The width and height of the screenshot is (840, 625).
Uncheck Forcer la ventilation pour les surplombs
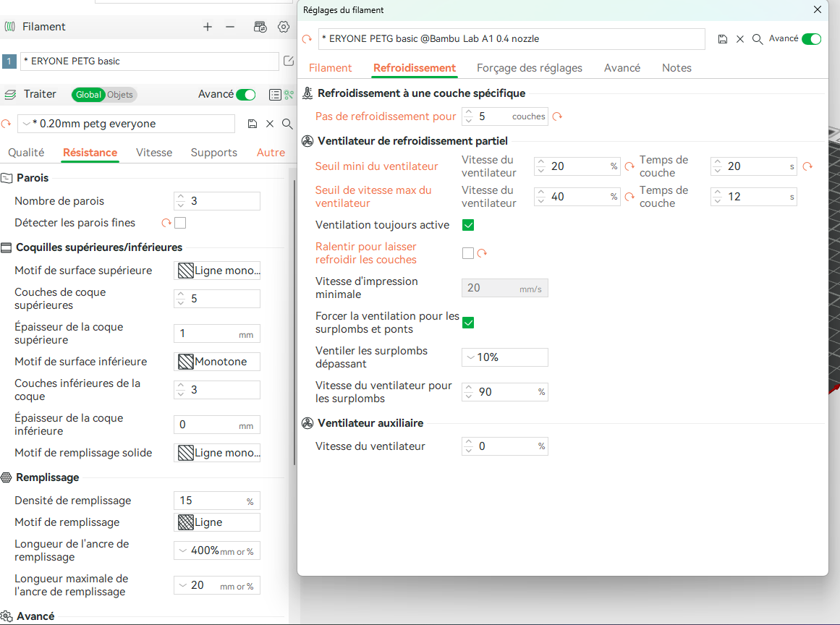coord(468,323)
